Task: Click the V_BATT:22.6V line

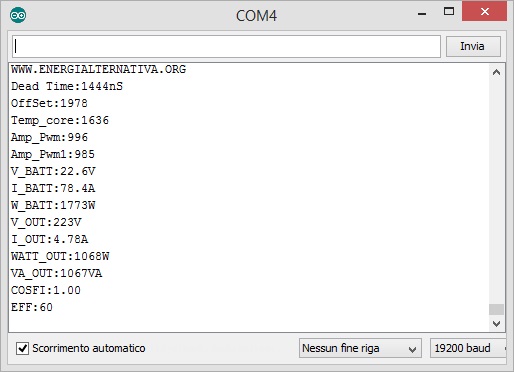Action: (53, 171)
